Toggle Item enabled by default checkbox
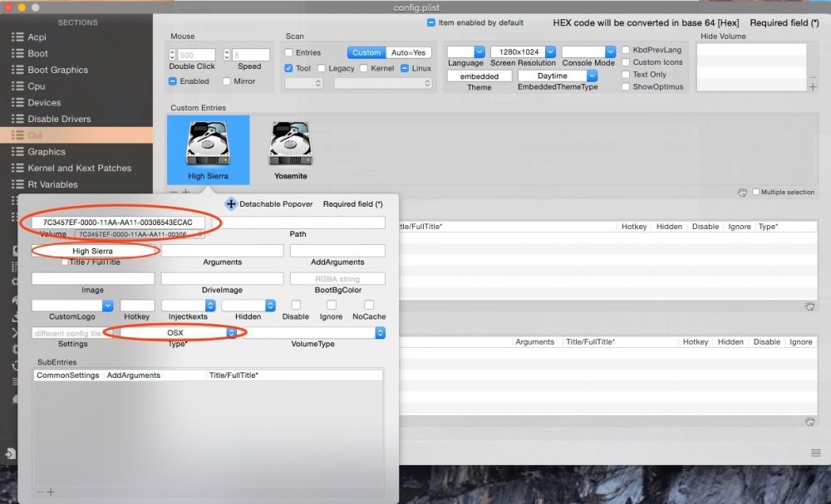831x504 pixels. click(430, 22)
